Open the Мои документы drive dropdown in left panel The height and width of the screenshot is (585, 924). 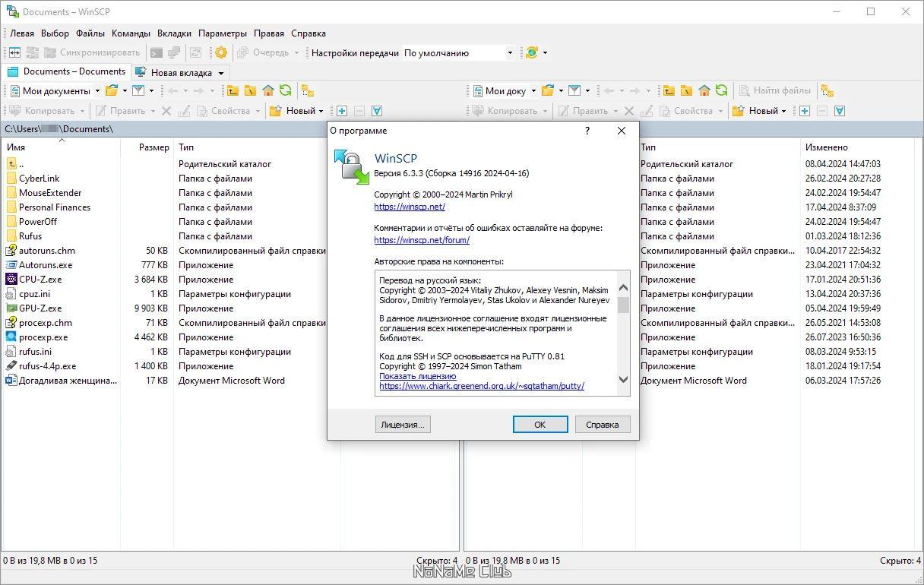click(97, 90)
